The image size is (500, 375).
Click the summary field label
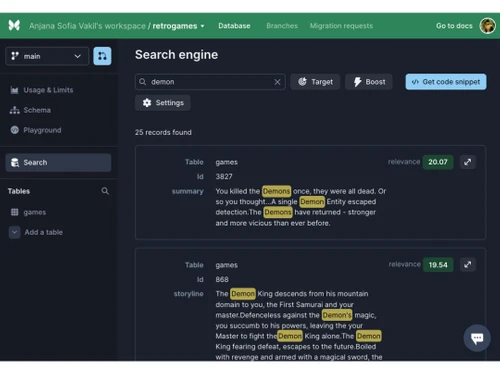point(188,191)
